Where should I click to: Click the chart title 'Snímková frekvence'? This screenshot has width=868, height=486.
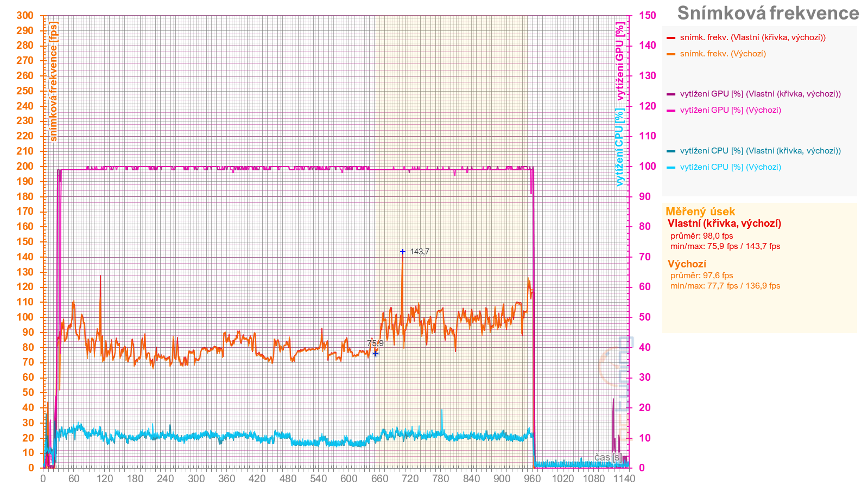[x=768, y=13]
